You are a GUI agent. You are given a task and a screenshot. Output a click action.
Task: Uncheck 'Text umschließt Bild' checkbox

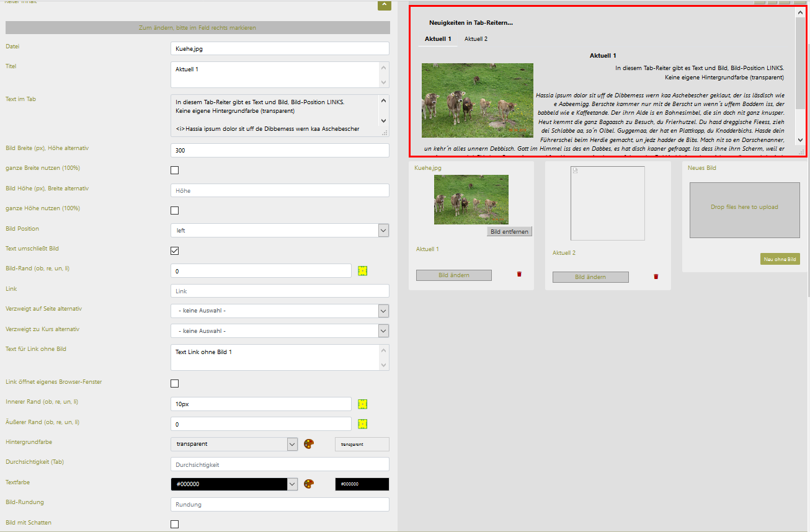coord(175,250)
